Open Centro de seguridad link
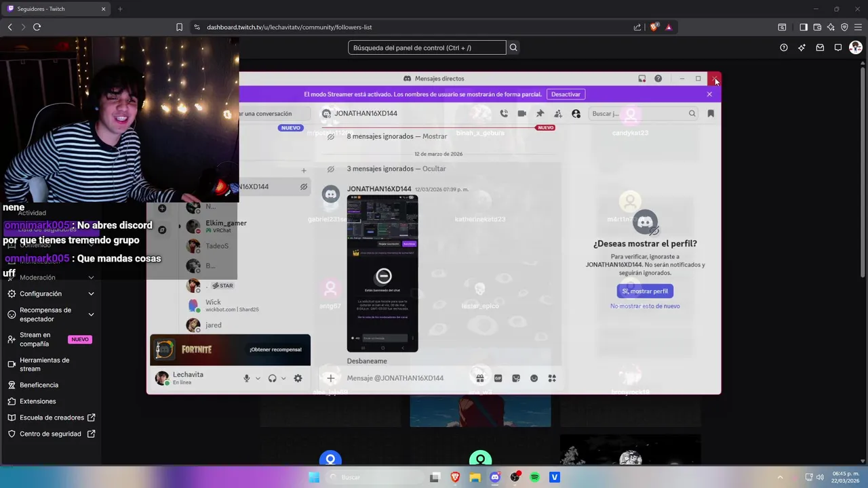The height and width of the screenshot is (488, 868). (51, 434)
